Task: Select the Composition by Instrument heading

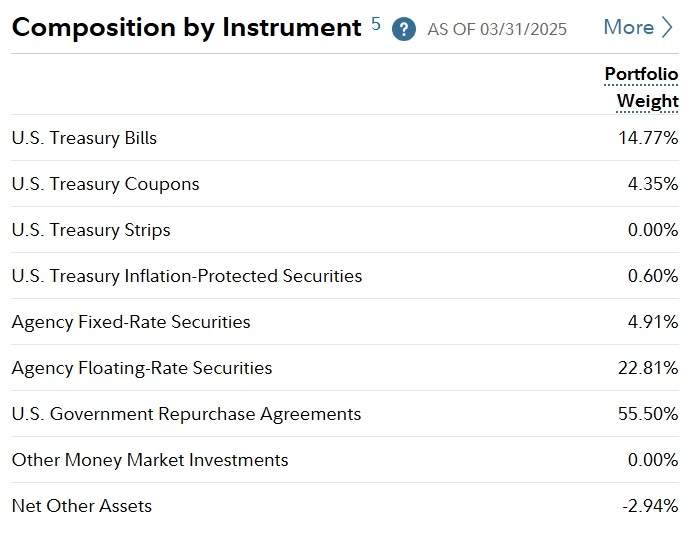Action: tap(186, 27)
